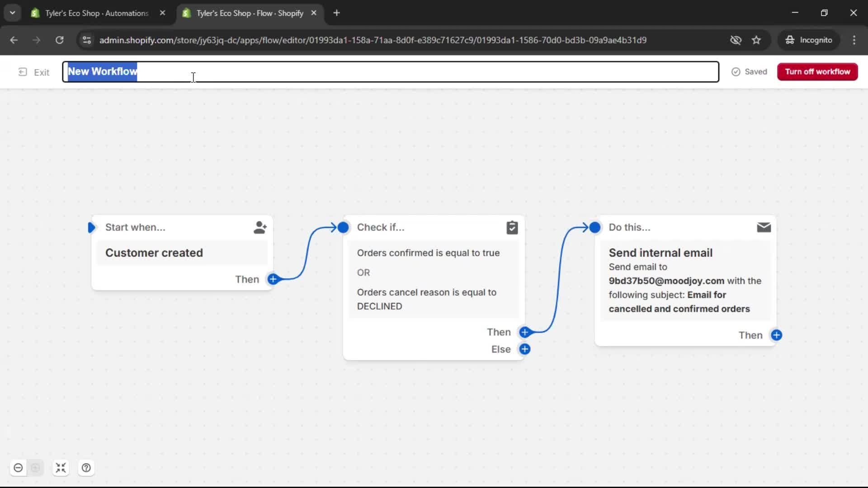Click the customer icon on the trigger card
The width and height of the screenshot is (868, 488).
tap(260, 227)
